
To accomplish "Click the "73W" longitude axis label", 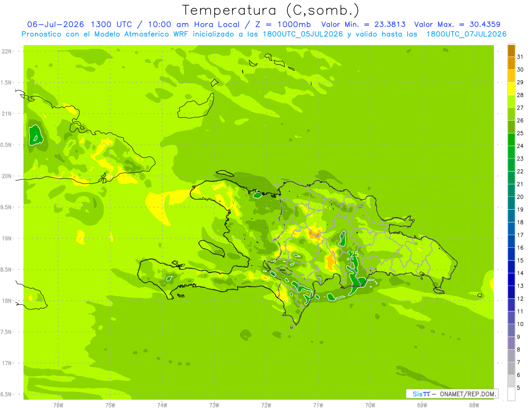I will click(x=214, y=405).
